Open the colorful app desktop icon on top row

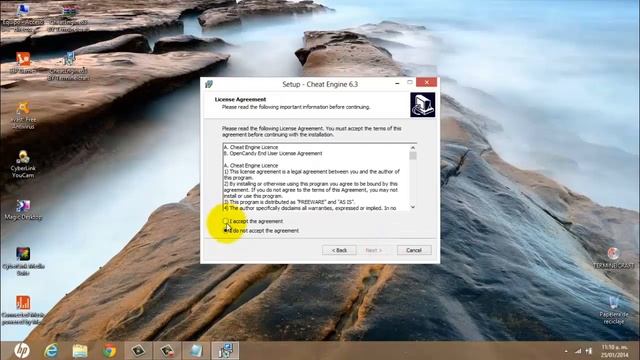(69, 19)
